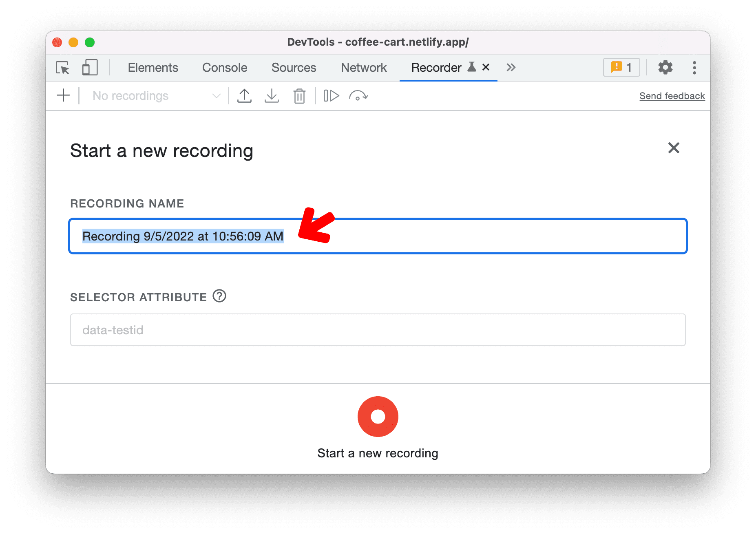This screenshot has height=534, width=756.
Task: Select the Inspect element tool
Action: pos(62,68)
